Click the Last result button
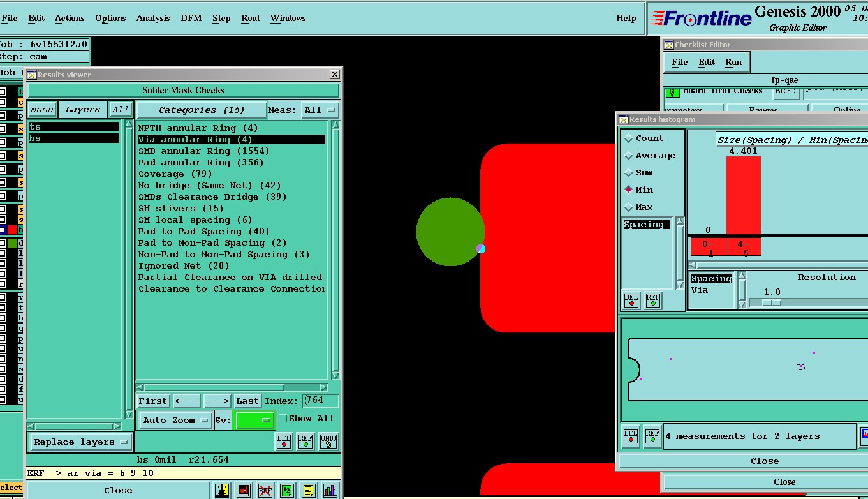 pos(247,401)
